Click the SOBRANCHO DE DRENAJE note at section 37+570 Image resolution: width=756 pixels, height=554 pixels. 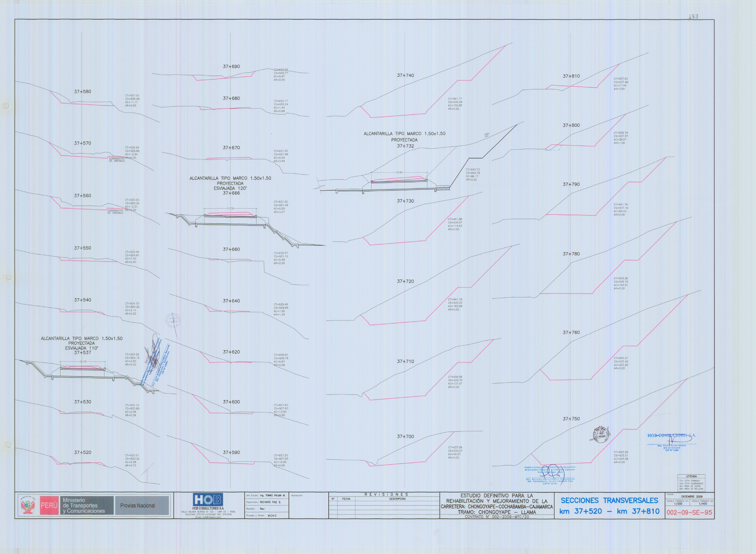(x=117, y=160)
